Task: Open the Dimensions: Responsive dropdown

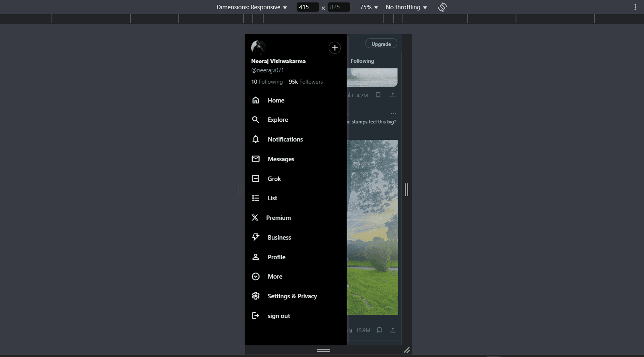Action: pyautogui.click(x=252, y=7)
